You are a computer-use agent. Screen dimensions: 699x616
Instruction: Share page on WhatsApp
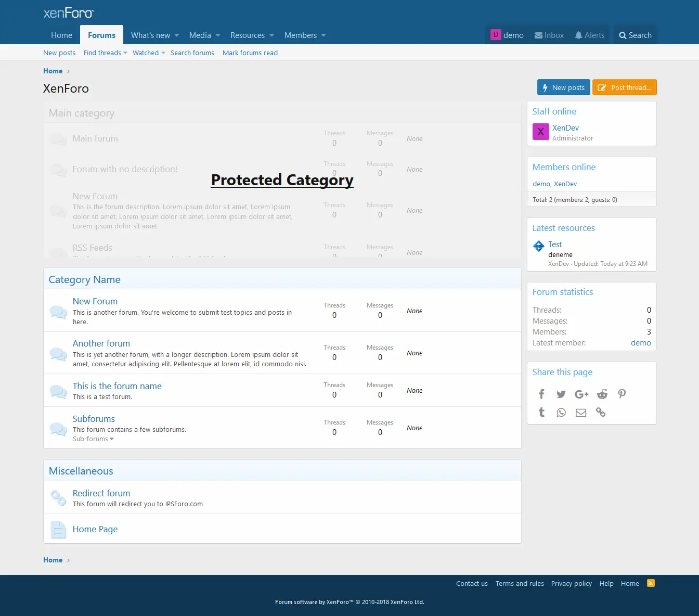(561, 413)
